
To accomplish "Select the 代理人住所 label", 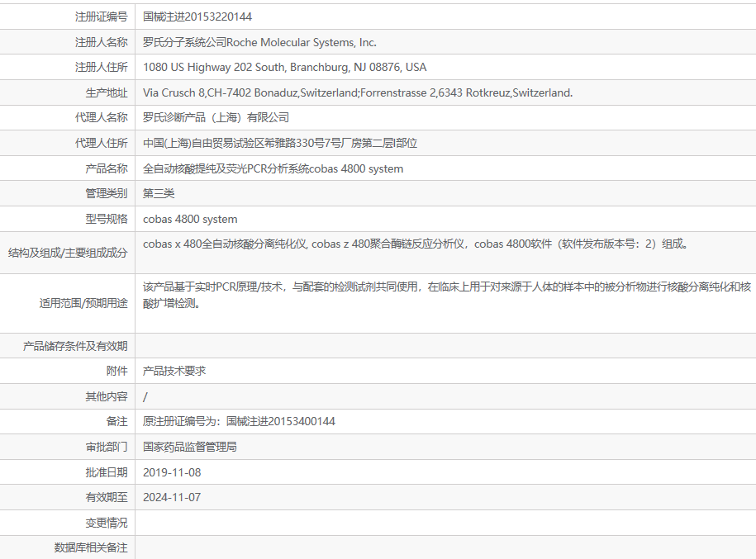I will pos(102,143).
